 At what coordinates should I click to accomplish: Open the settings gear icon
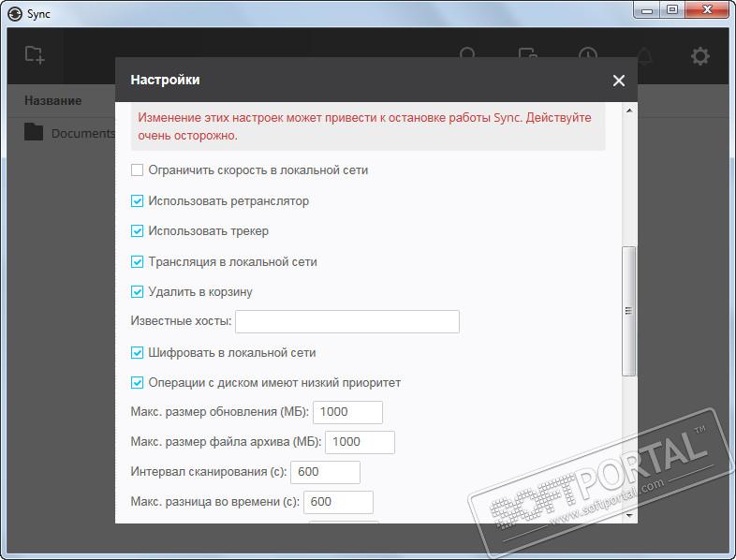[699, 56]
